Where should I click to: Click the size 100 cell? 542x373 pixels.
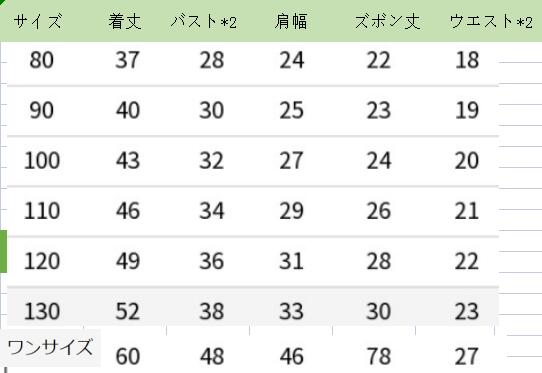(42, 160)
